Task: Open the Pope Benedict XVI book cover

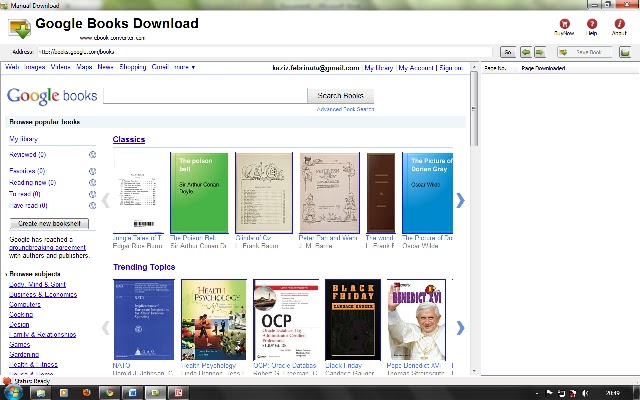Action: click(x=416, y=320)
